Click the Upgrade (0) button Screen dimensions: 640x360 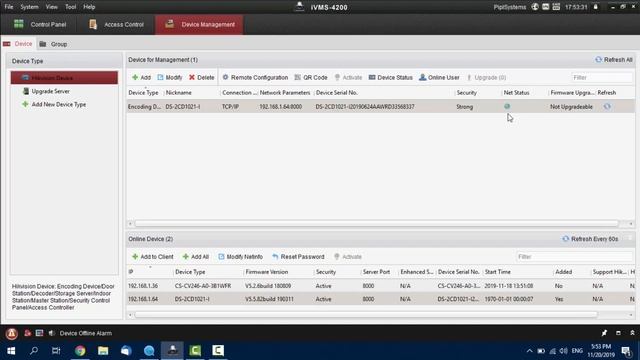(x=486, y=78)
